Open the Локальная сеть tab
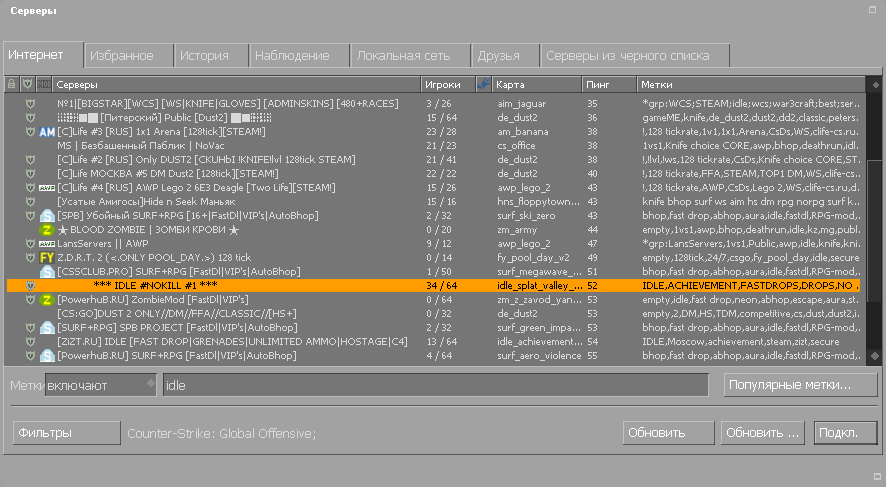The image size is (886, 487). (x=411, y=56)
